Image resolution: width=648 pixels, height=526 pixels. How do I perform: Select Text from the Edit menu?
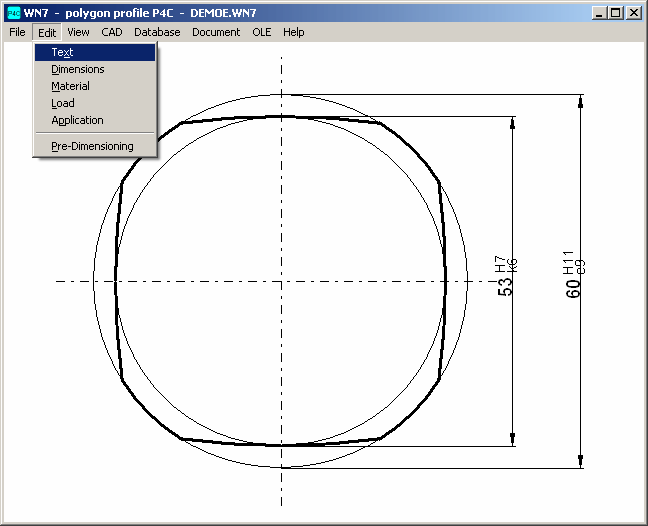pyautogui.click(x=62, y=52)
